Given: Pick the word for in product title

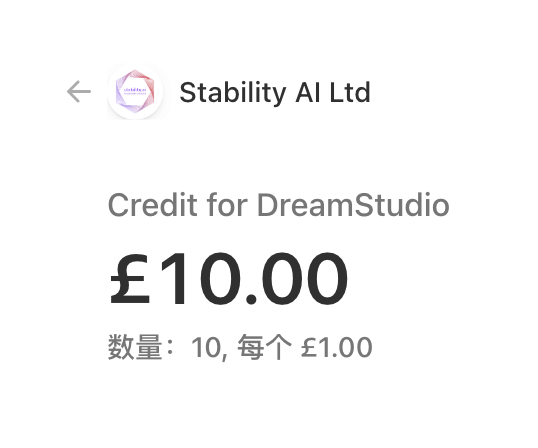Looking at the screenshot, I should (x=227, y=205).
